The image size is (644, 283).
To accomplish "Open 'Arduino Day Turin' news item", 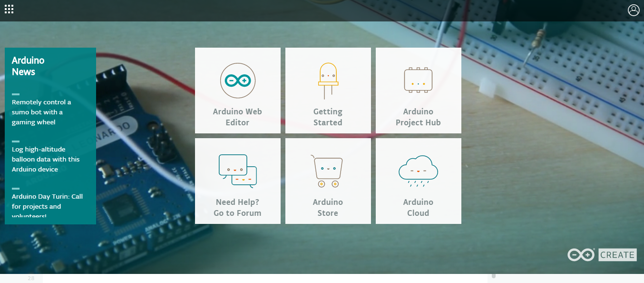I will point(47,206).
